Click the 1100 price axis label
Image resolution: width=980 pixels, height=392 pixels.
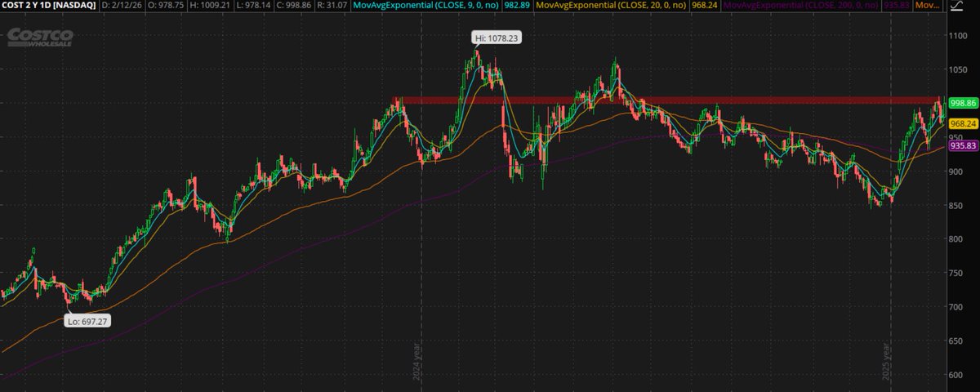(x=960, y=35)
